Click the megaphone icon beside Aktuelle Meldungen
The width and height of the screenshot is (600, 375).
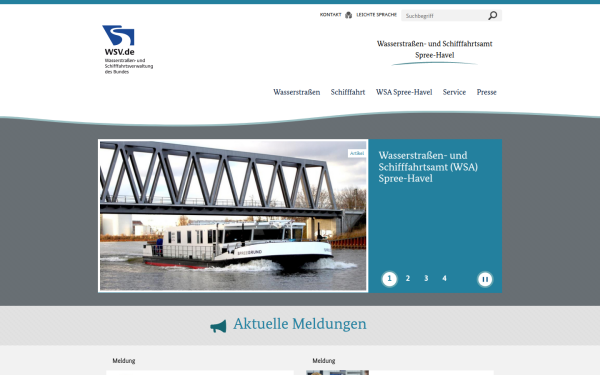tap(218, 326)
